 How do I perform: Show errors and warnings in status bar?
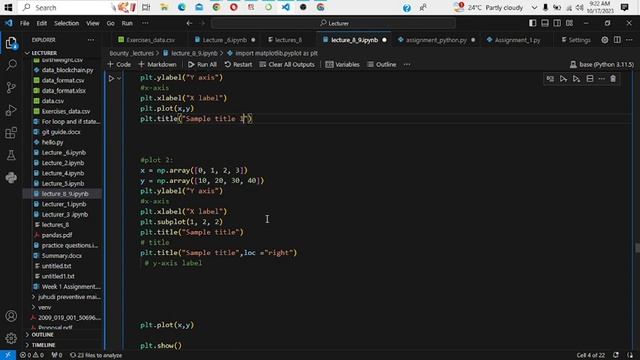[32, 355]
